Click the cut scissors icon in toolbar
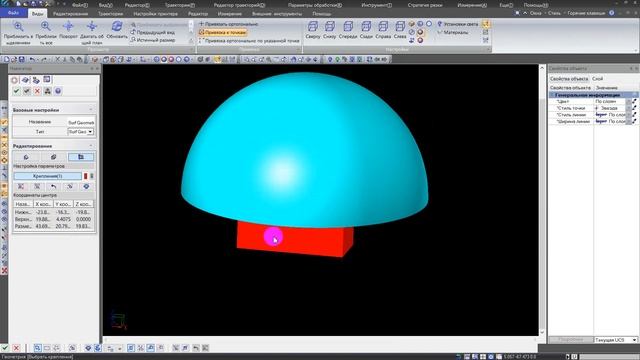Viewport: 640px width, 360px height. [58, 60]
